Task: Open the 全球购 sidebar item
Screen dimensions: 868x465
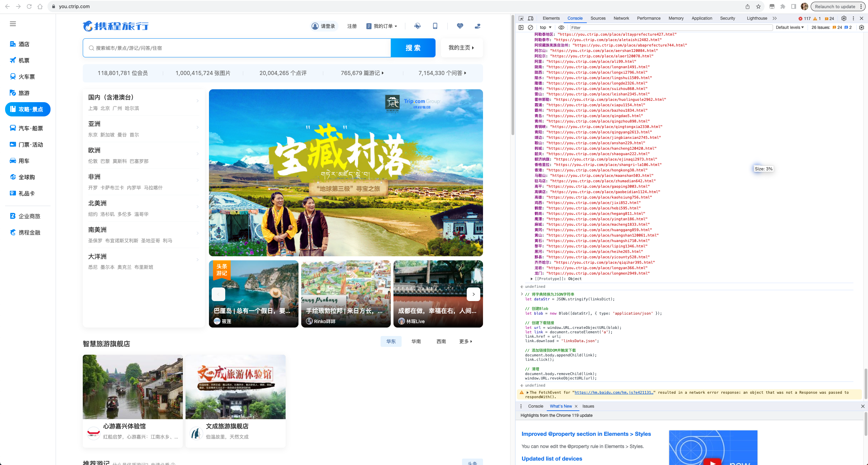Action: pos(22,177)
